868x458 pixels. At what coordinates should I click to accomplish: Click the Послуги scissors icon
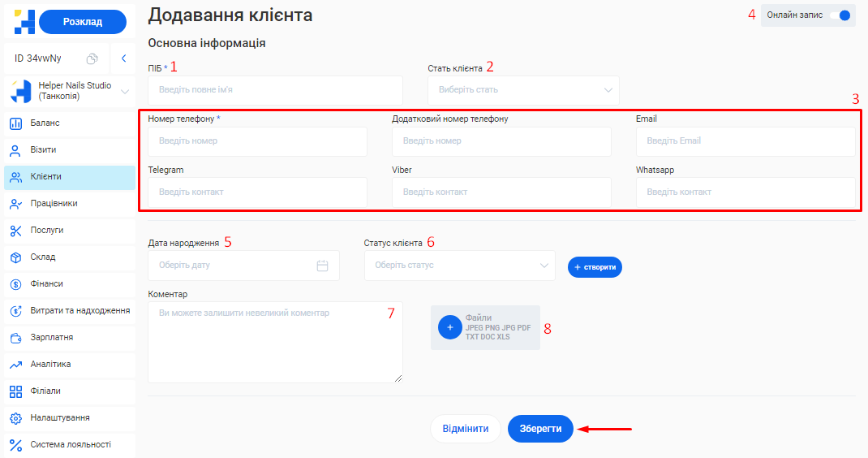point(15,231)
